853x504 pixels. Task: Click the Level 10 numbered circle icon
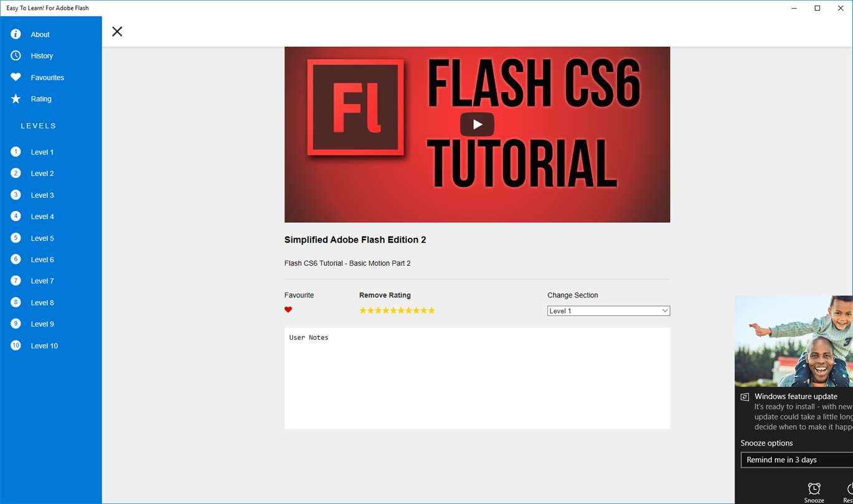pyautogui.click(x=16, y=345)
